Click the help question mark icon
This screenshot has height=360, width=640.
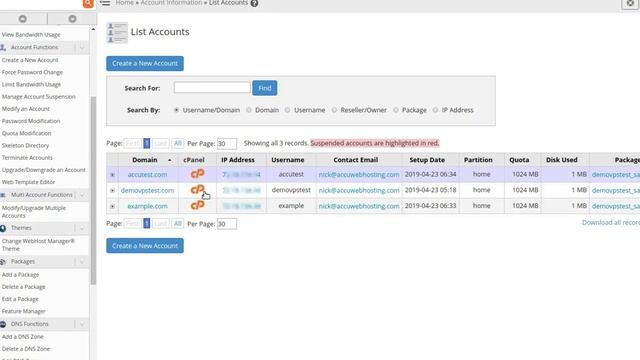point(254,3)
